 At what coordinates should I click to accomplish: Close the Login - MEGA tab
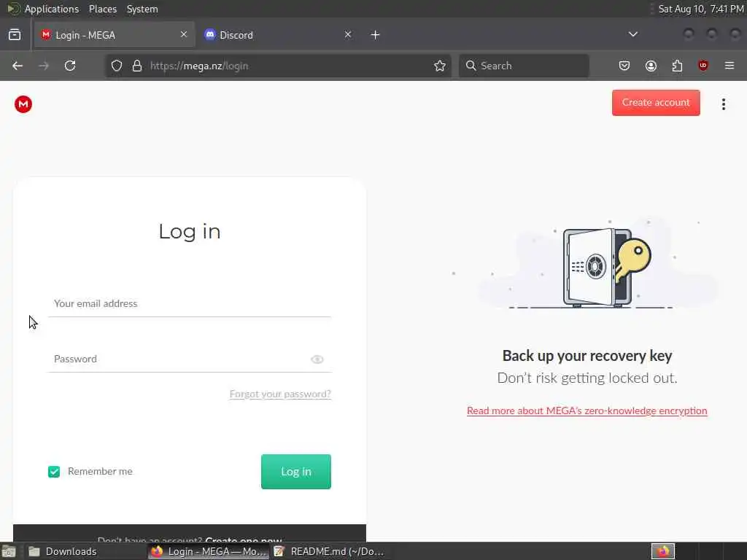pos(184,34)
